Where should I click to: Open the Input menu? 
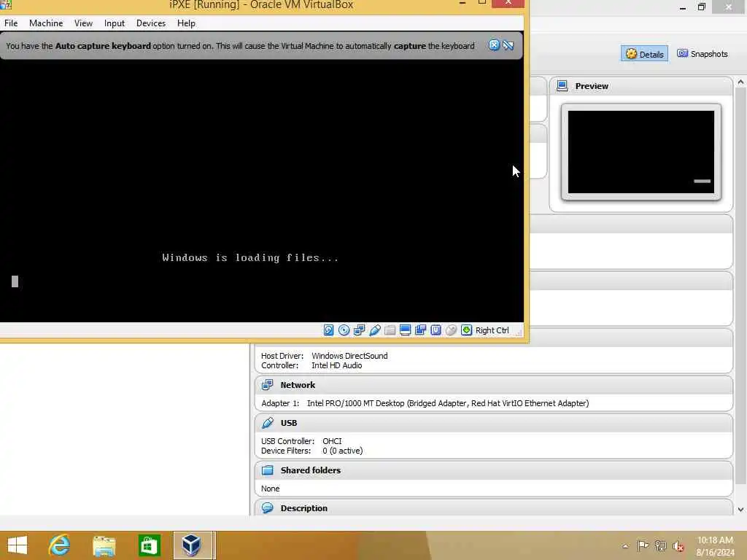pyautogui.click(x=115, y=23)
